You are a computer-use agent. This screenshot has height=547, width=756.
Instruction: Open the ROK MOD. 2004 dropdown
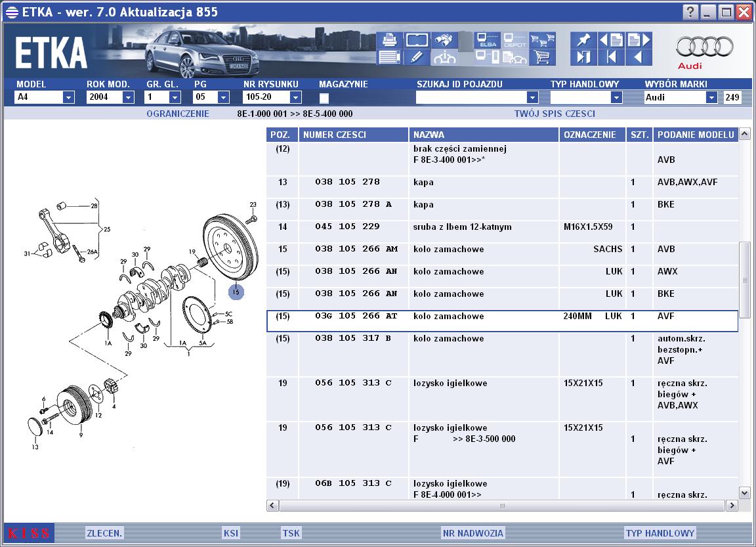click(x=128, y=97)
